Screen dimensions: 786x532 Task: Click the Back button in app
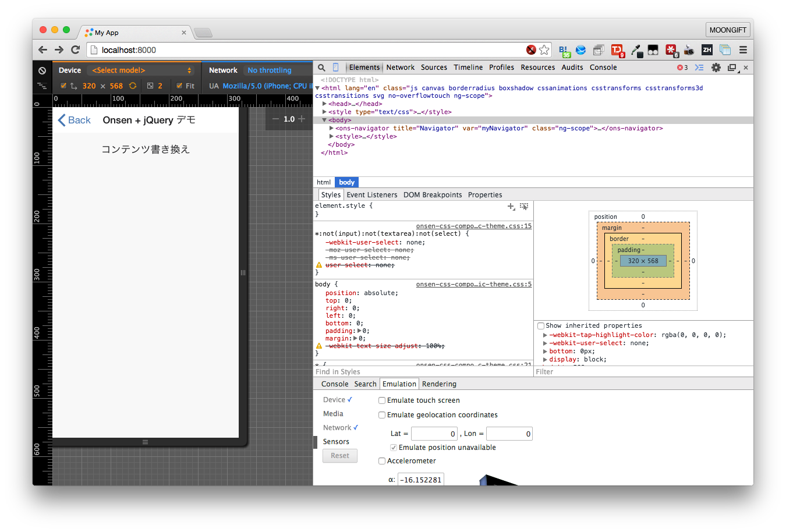(x=75, y=120)
